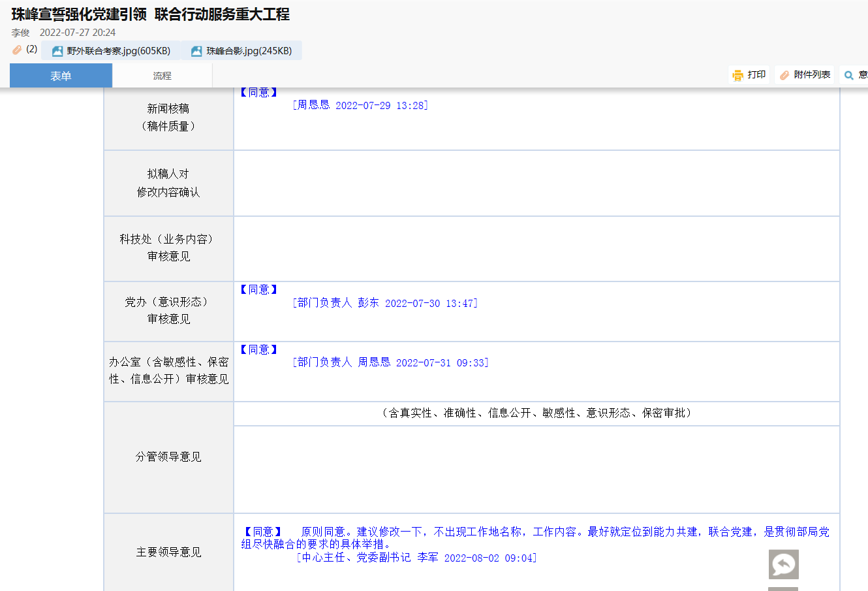The width and height of the screenshot is (868, 591).
Task: Click the empty 分管领导意见 opinion area
Action: [536, 469]
